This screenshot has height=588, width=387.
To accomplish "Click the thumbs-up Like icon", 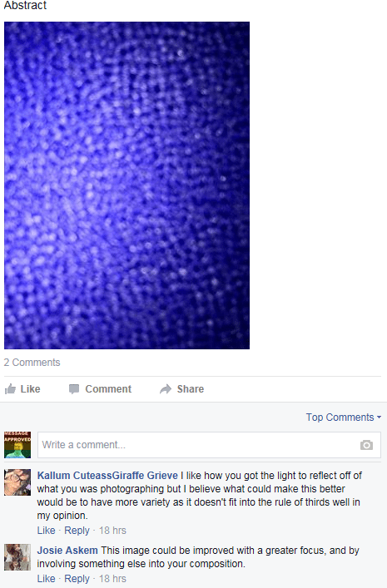I will [10, 389].
